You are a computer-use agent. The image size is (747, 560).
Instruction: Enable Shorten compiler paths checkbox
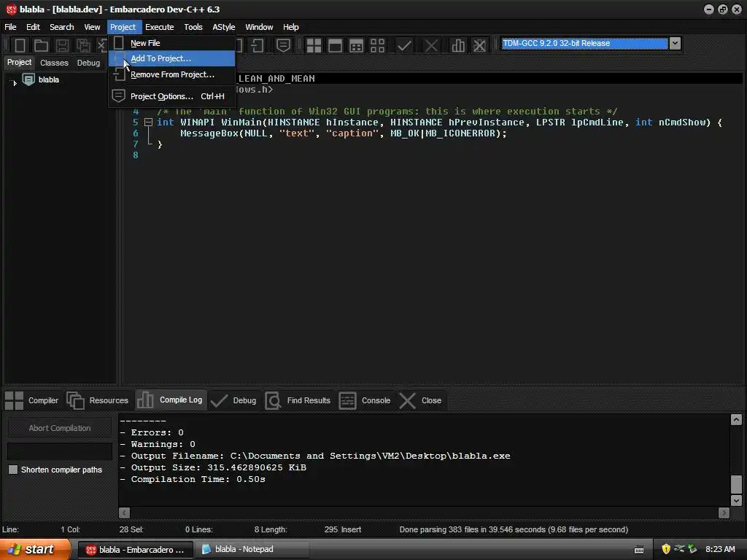[13, 470]
